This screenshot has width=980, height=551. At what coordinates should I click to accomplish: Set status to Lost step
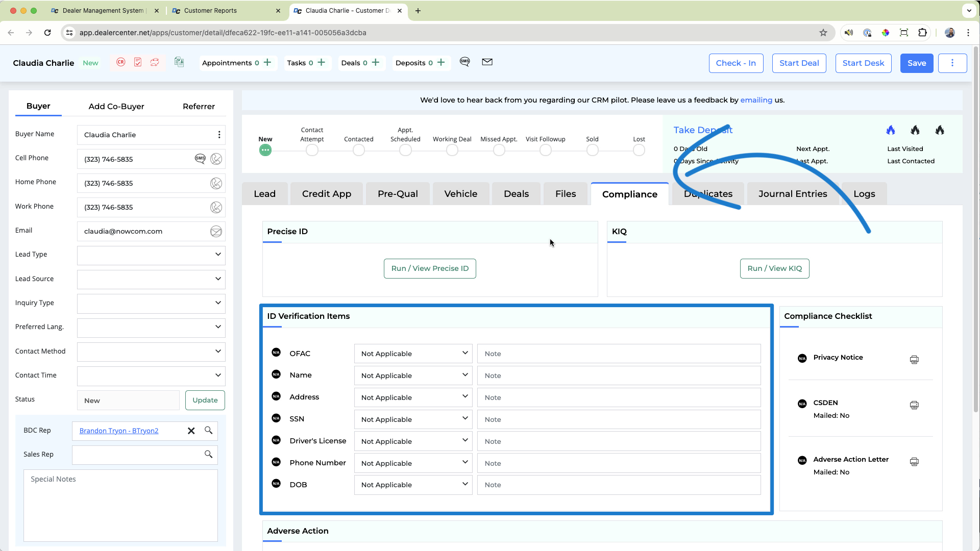[639, 150]
